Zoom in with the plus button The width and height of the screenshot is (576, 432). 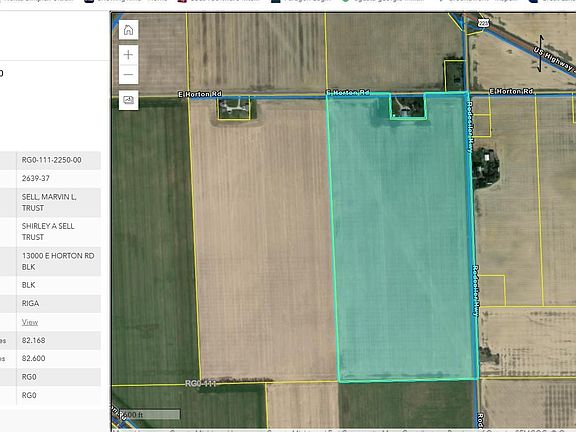coord(128,55)
